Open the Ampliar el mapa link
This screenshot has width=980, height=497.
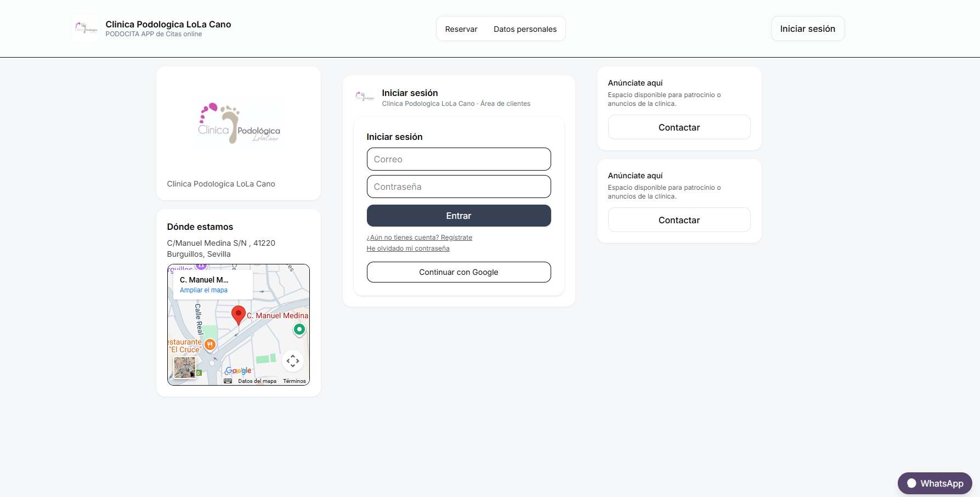coord(203,290)
